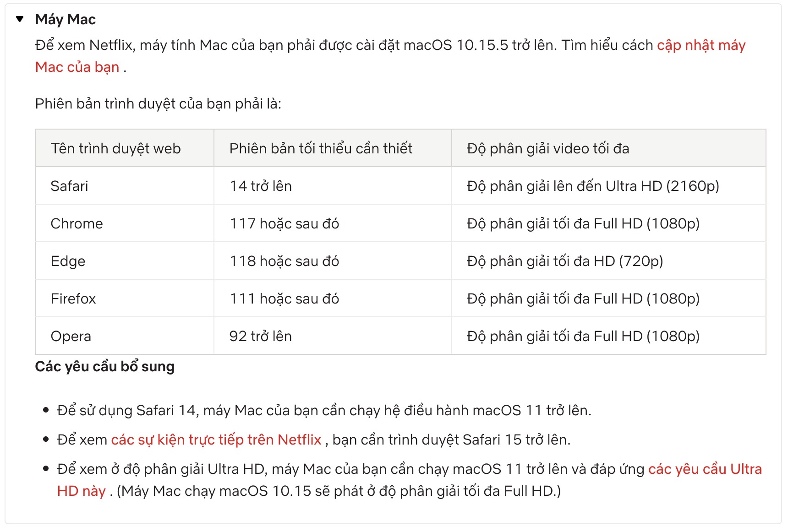Click the 92 trở lên version cell
The width and height of the screenshot is (788, 532).
[x=333, y=336]
